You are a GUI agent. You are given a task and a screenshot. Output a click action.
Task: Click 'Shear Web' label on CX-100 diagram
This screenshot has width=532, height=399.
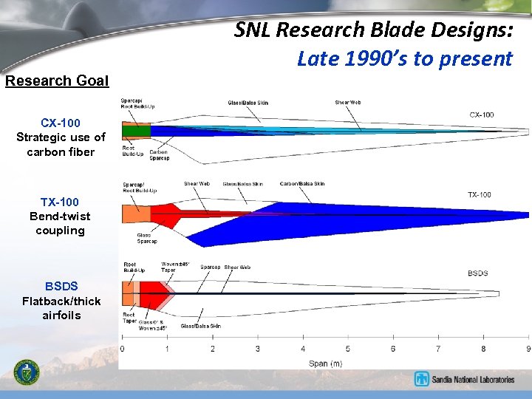348,103
